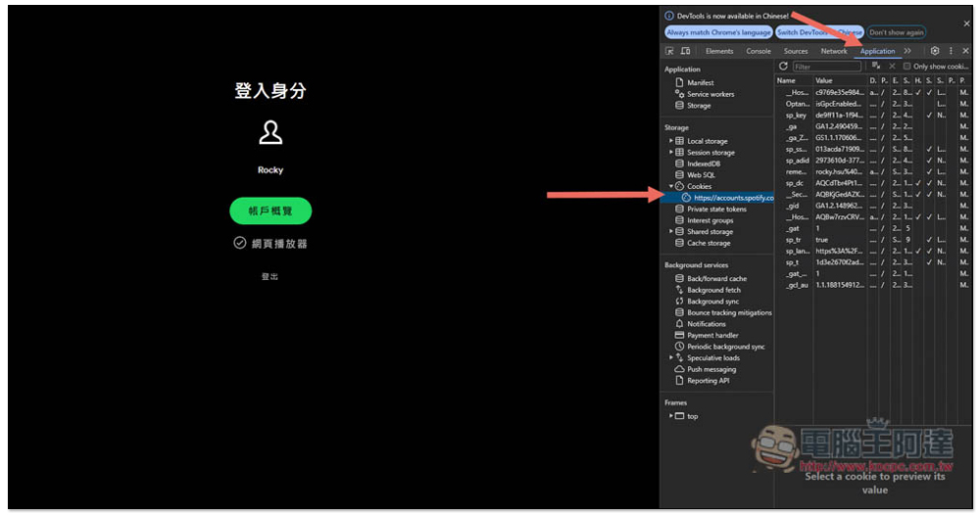Select the _ga cookie row
The height and width of the screenshot is (515, 980).
click(872, 126)
